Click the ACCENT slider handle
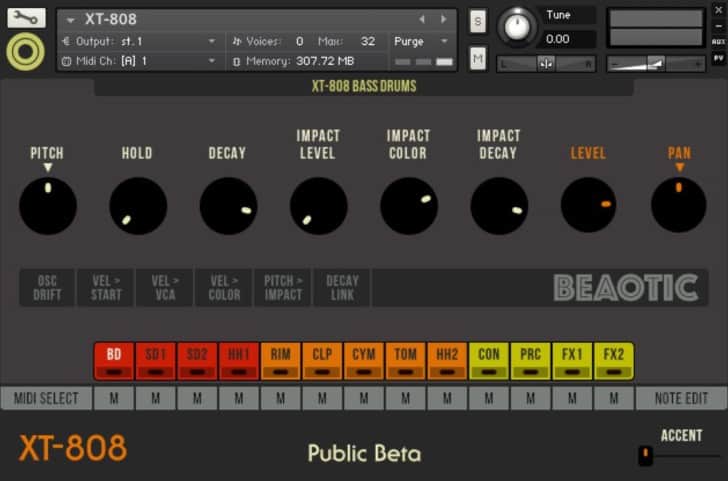Image resolution: width=728 pixels, height=481 pixels. point(646,455)
